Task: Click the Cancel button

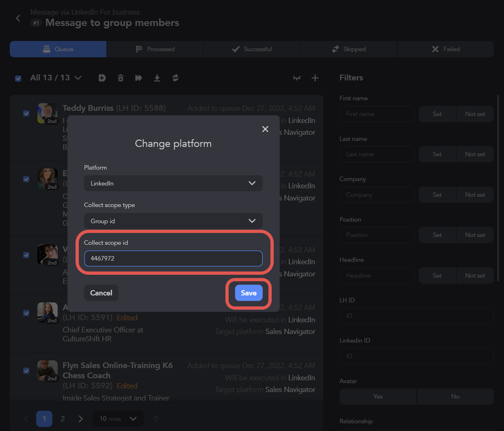Action: pos(101,293)
